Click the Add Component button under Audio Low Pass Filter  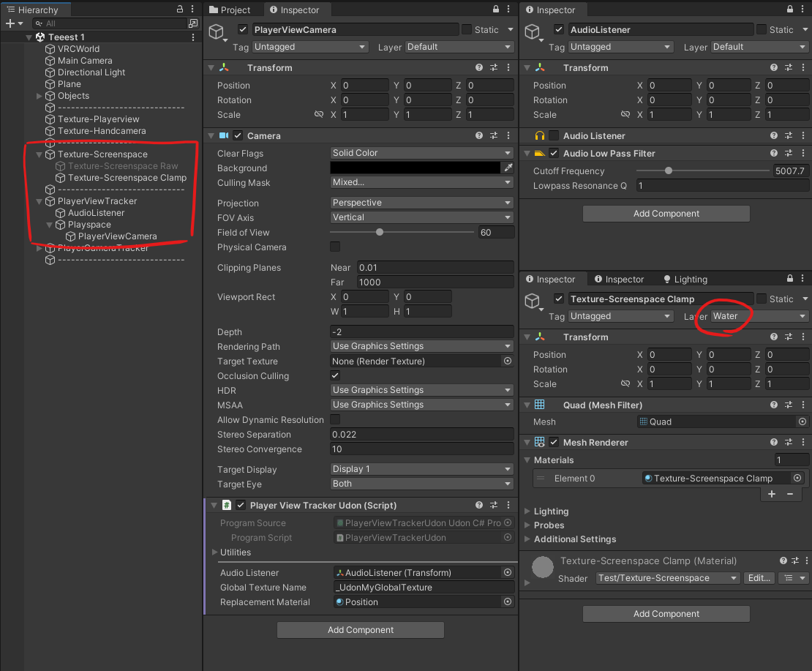pos(666,213)
